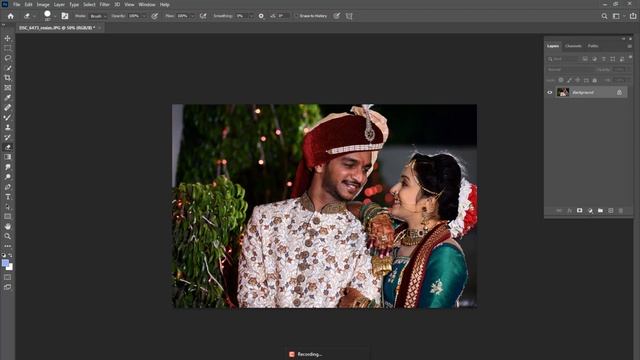The width and height of the screenshot is (640, 360).
Task: Toggle pressure for brush size
Action: coord(336,16)
